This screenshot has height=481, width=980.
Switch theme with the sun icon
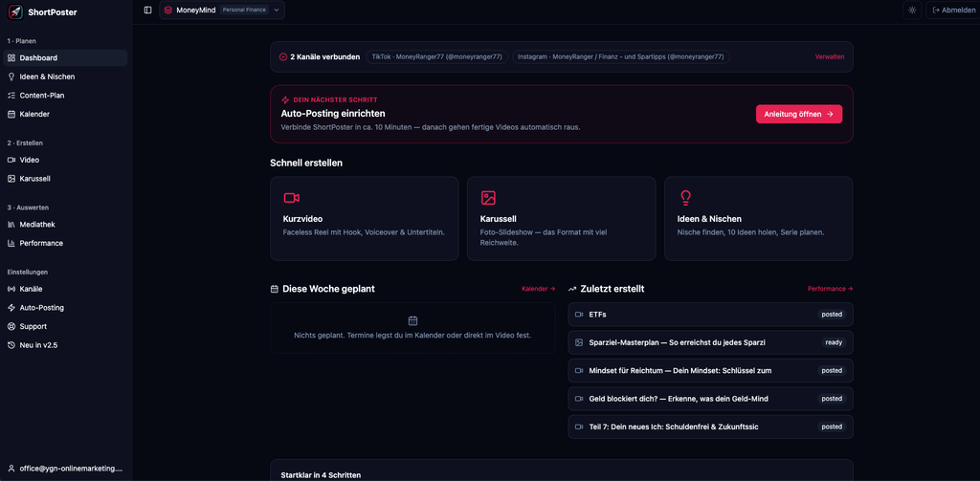point(912,10)
